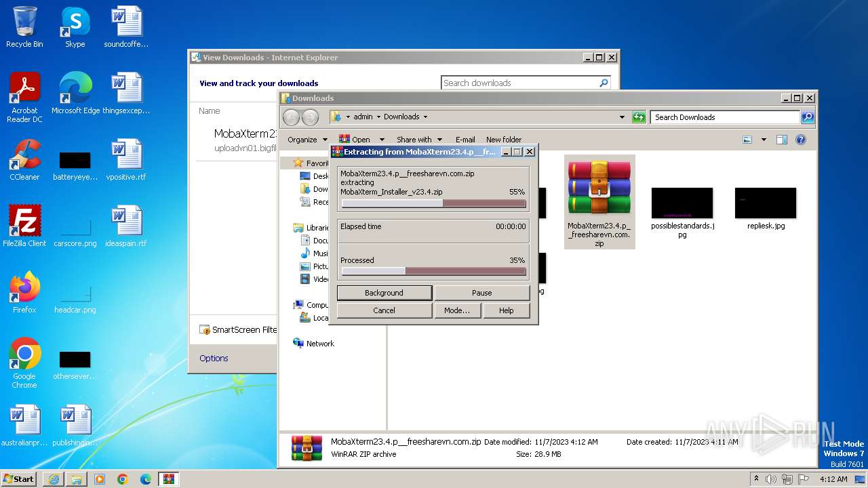Screen dimensions: 868x488
Task: Open Windows Explorer taskbar button
Action: tap(77, 479)
